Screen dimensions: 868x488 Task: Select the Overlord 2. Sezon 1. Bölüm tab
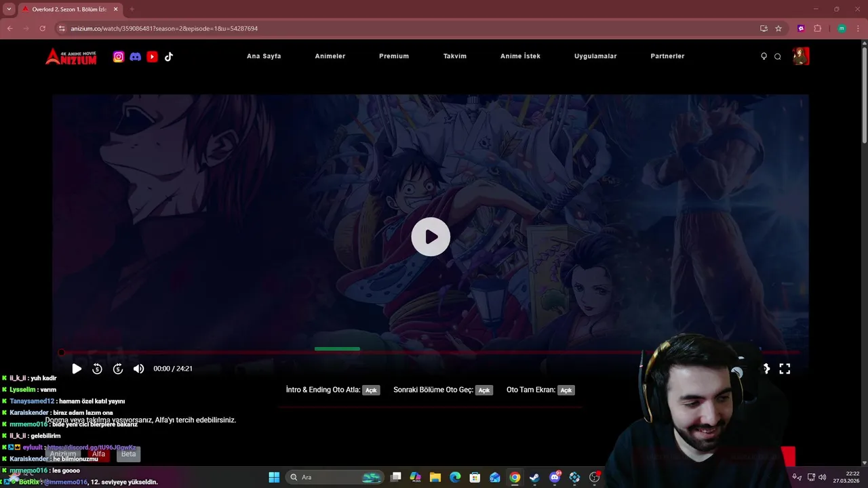tap(70, 9)
